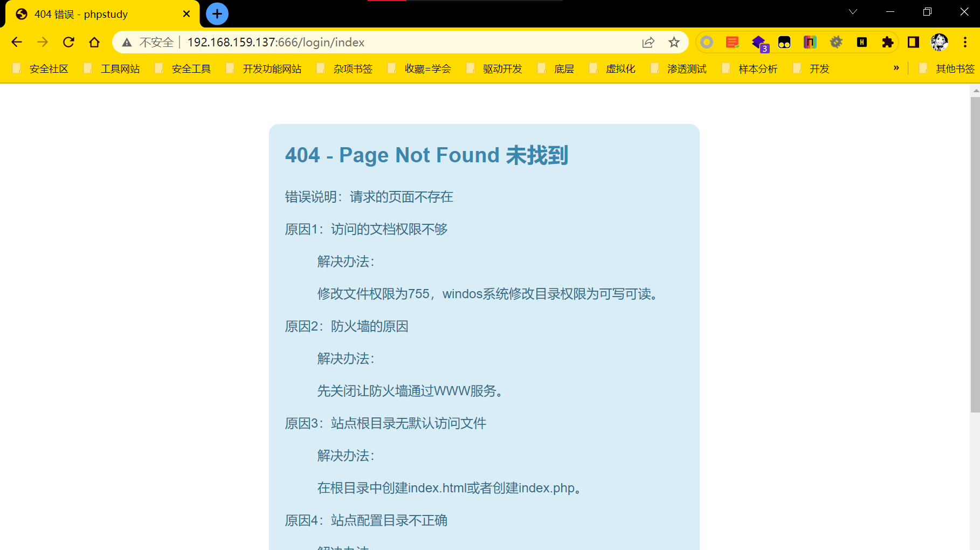Image resolution: width=980 pixels, height=550 pixels.
Task: Bookmark this page with the star icon
Action: tap(674, 43)
